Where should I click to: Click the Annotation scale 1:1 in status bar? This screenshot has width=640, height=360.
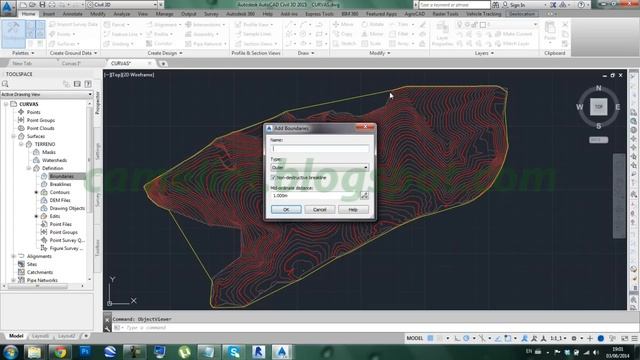click(x=558, y=338)
